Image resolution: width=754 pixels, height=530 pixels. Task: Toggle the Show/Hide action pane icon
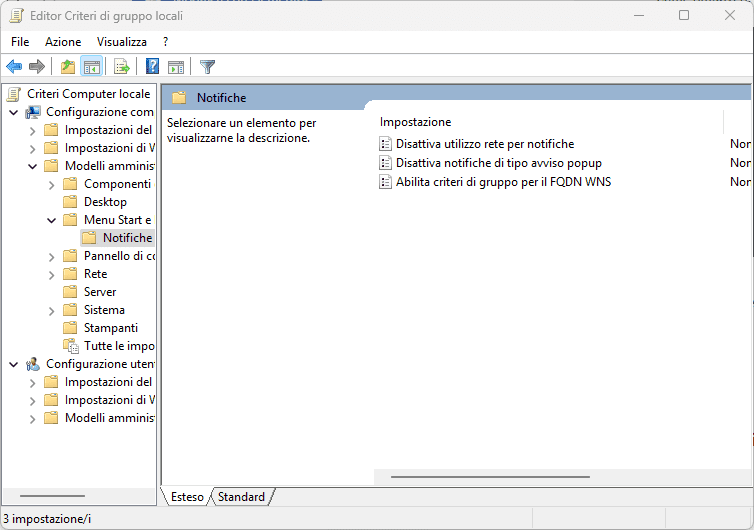[x=176, y=67]
